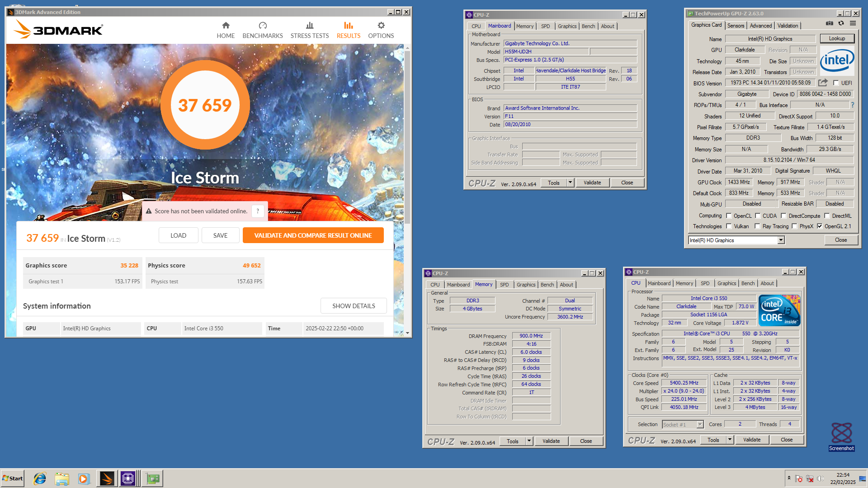
Task: Click the 37 659 score circle
Action: pos(205,105)
